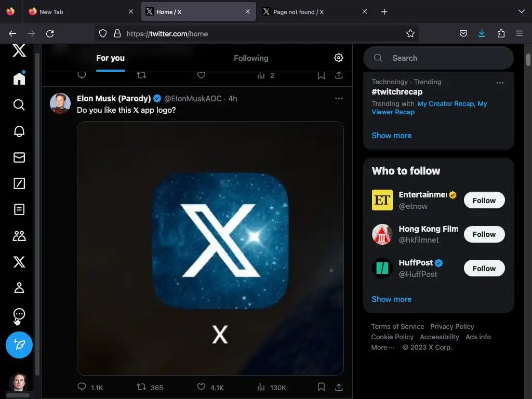
Task: Switch to the Following tab
Action: (251, 58)
